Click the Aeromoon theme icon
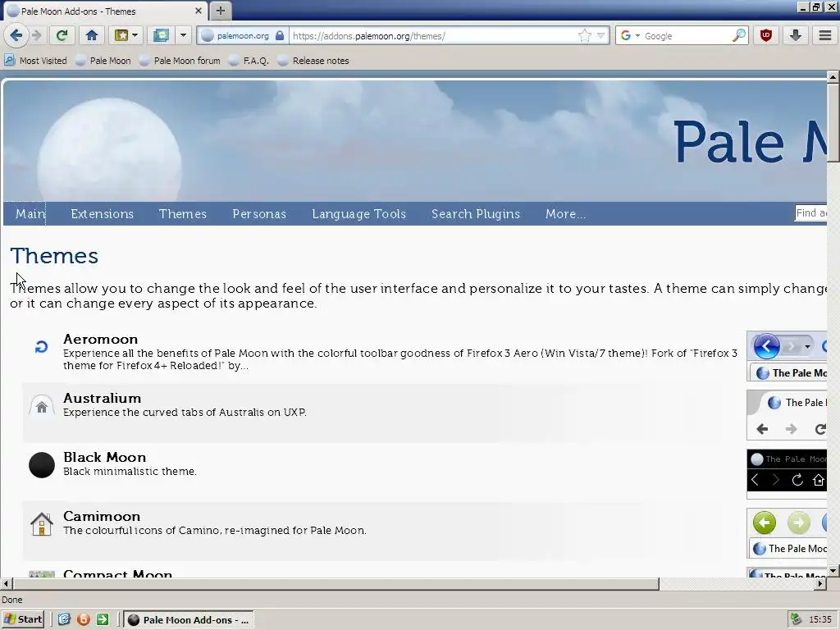840x630 pixels. point(41,347)
